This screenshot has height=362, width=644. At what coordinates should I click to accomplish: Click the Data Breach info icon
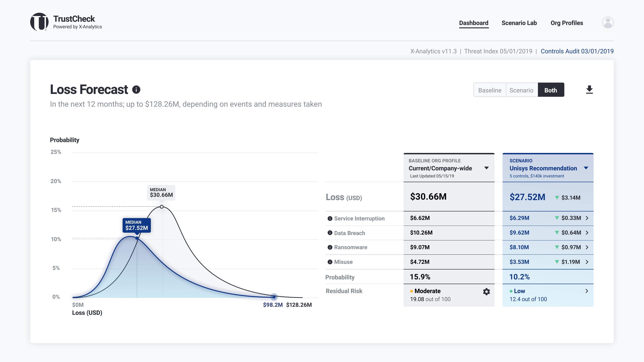pyautogui.click(x=330, y=233)
